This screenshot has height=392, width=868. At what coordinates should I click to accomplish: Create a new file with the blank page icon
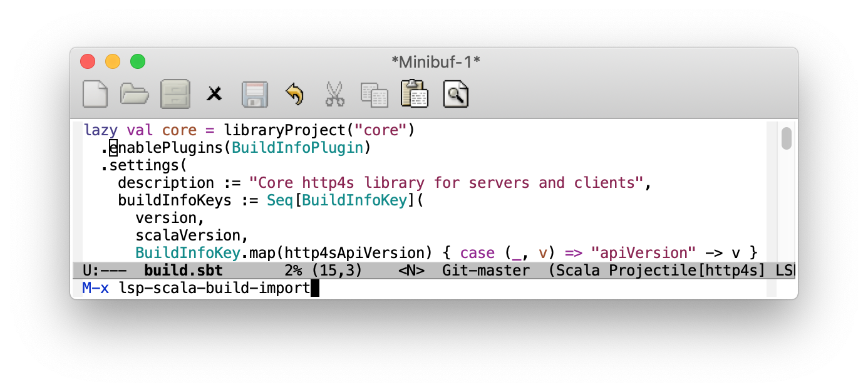[95, 93]
